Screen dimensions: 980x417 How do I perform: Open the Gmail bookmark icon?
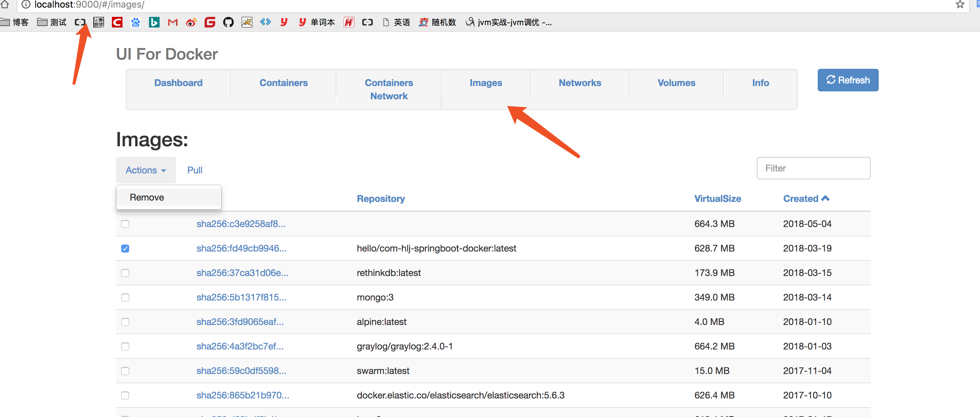(x=172, y=23)
